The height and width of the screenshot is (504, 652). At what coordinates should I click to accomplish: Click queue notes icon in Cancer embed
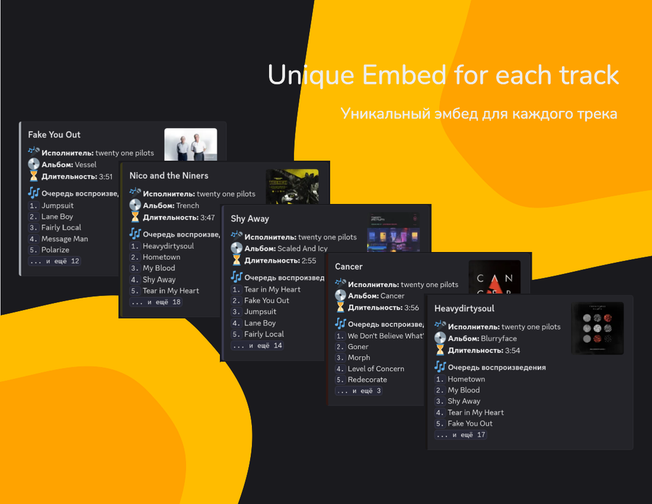click(x=340, y=323)
